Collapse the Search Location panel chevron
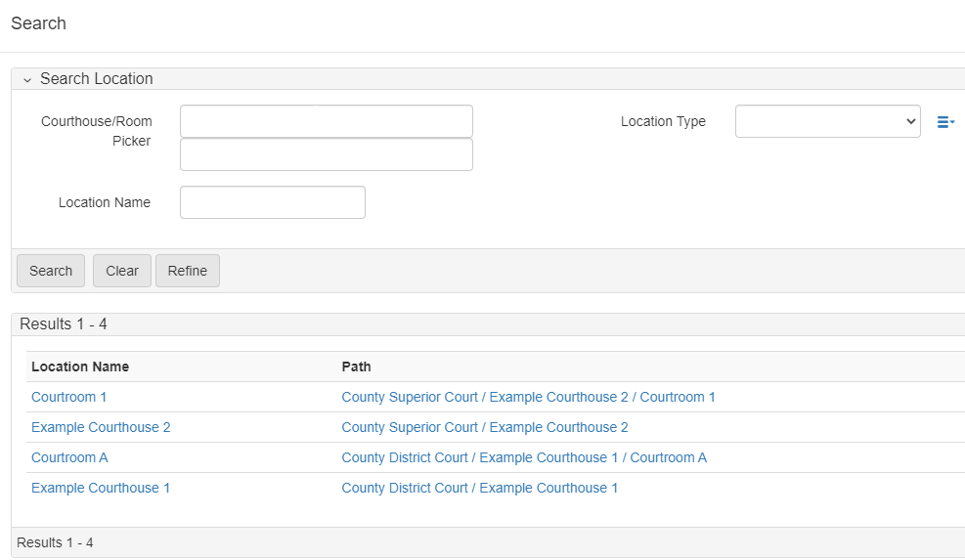 click(27, 79)
